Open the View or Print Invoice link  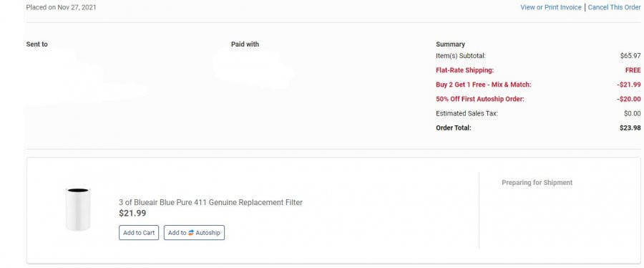click(551, 7)
